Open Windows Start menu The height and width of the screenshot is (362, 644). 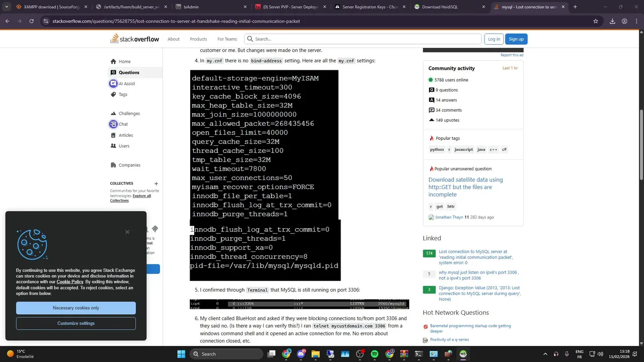click(x=181, y=354)
